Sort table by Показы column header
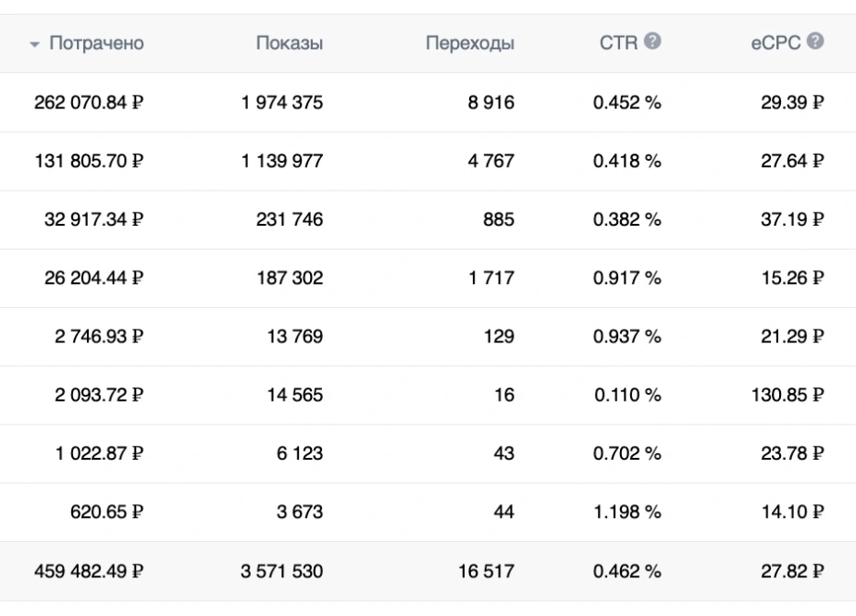The height and width of the screenshot is (616, 856). click(290, 43)
